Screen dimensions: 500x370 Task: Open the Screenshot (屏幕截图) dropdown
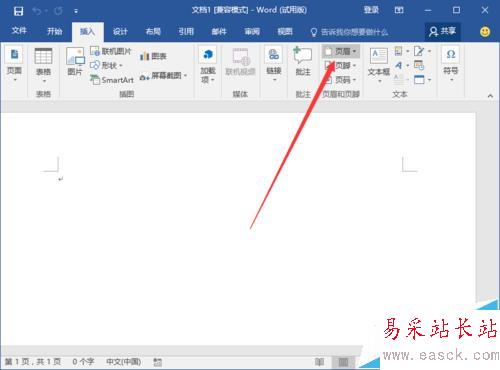[x=163, y=76]
